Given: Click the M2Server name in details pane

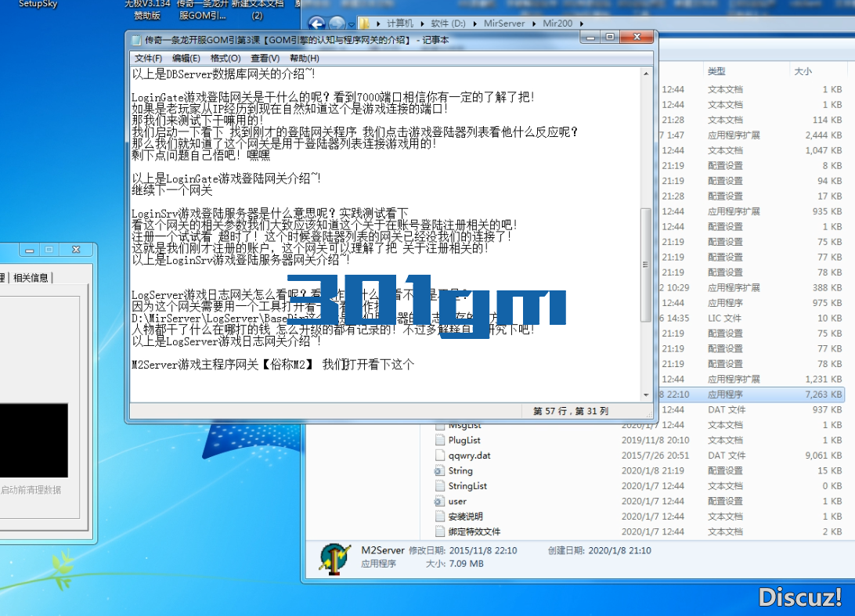Looking at the screenshot, I should tap(382, 550).
